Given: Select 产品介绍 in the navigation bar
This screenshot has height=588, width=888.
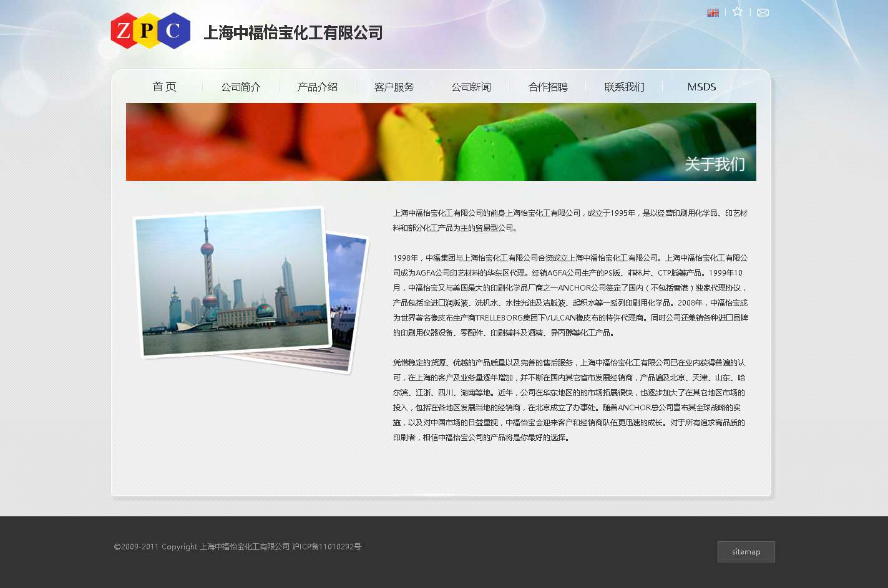Looking at the screenshot, I should pyautogui.click(x=318, y=87).
